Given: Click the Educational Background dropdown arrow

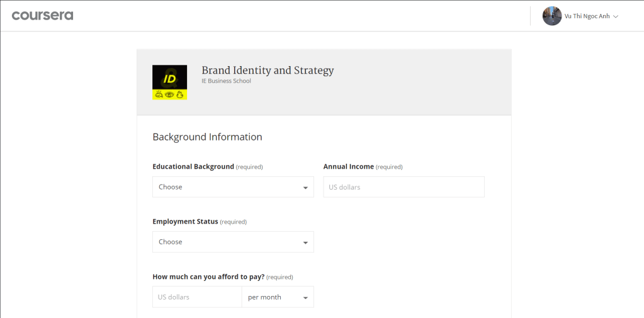Looking at the screenshot, I should pos(305,188).
